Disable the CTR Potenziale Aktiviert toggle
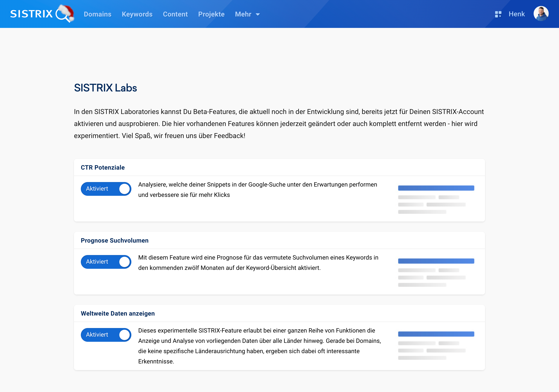Screen dimensions: 559x392 pyautogui.click(x=106, y=189)
